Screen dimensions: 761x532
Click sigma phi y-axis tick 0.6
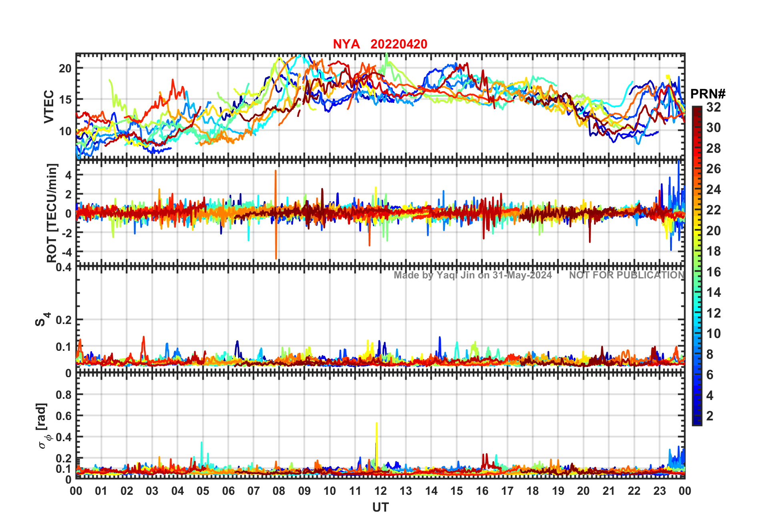click(64, 416)
